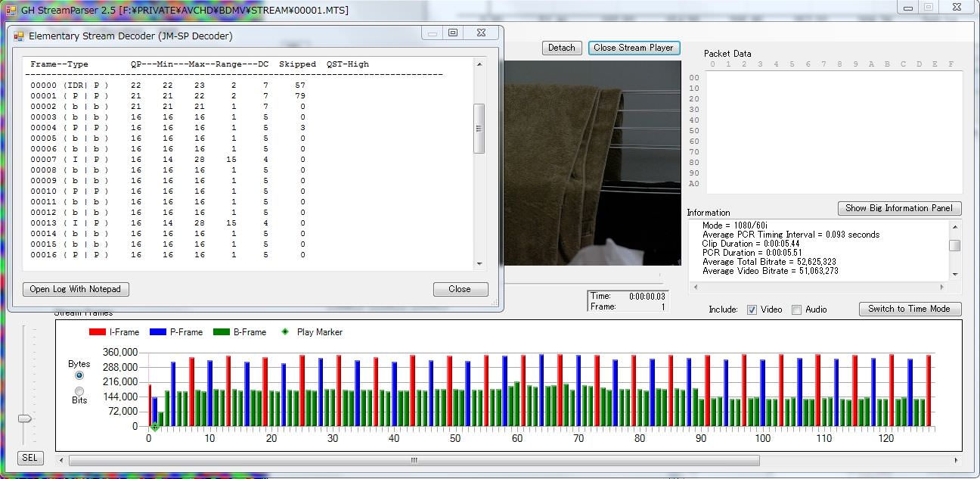The height and width of the screenshot is (479, 980).
Task: Click the green B-Frame legend swatch
Action: [x=222, y=332]
